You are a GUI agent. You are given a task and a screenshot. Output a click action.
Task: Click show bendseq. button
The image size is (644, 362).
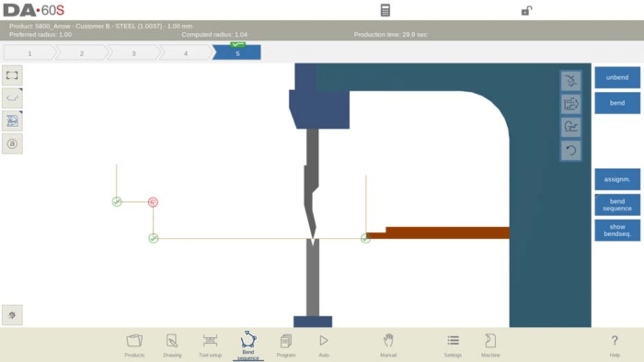pyautogui.click(x=617, y=230)
